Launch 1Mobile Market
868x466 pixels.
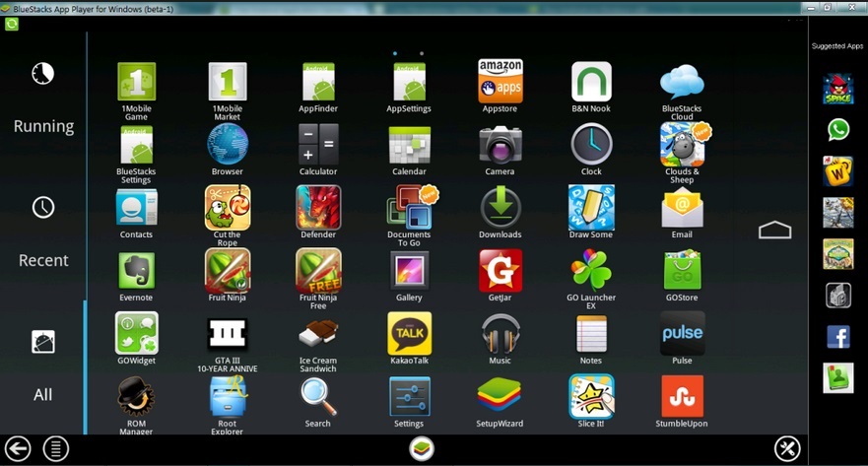coord(228,82)
